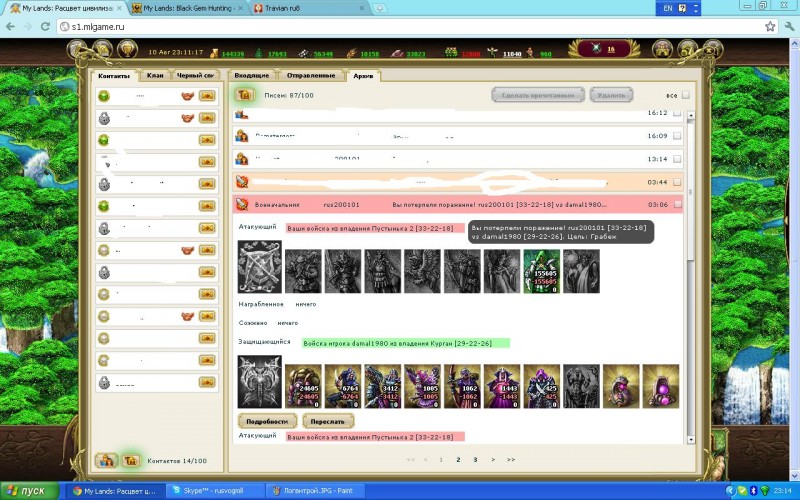Tick the checkbox of the 16:09 message
The height and width of the screenshot is (500, 800).
click(x=677, y=136)
